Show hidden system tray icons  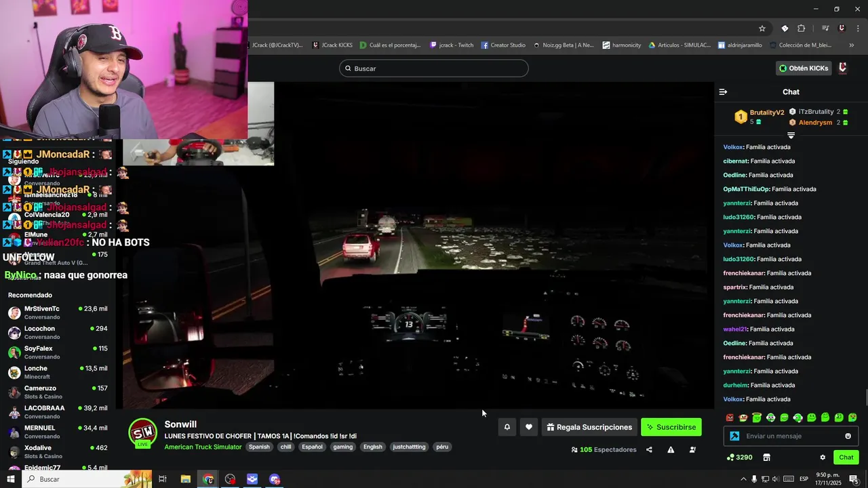[x=743, y=479]
